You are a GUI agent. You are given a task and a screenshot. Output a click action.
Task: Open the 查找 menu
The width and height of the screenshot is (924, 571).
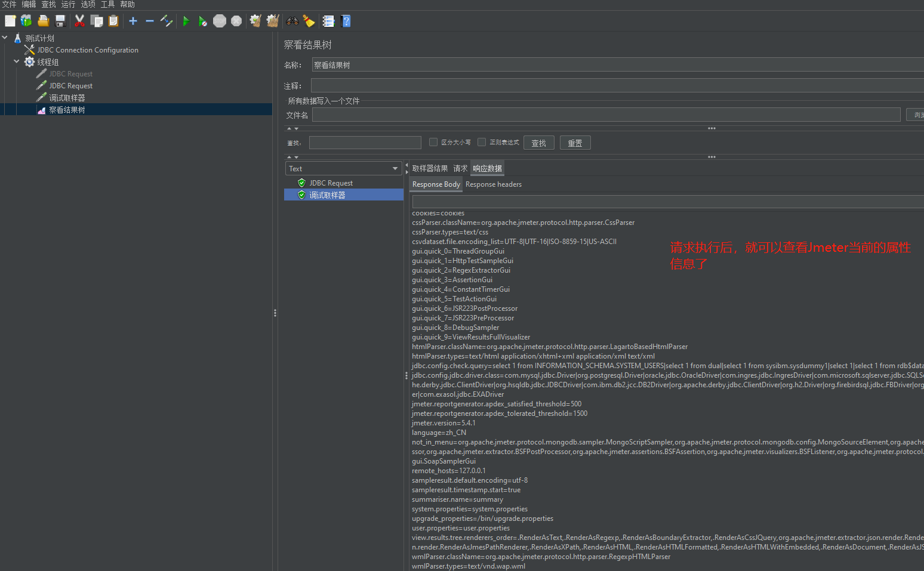click(x=48, y=4)
